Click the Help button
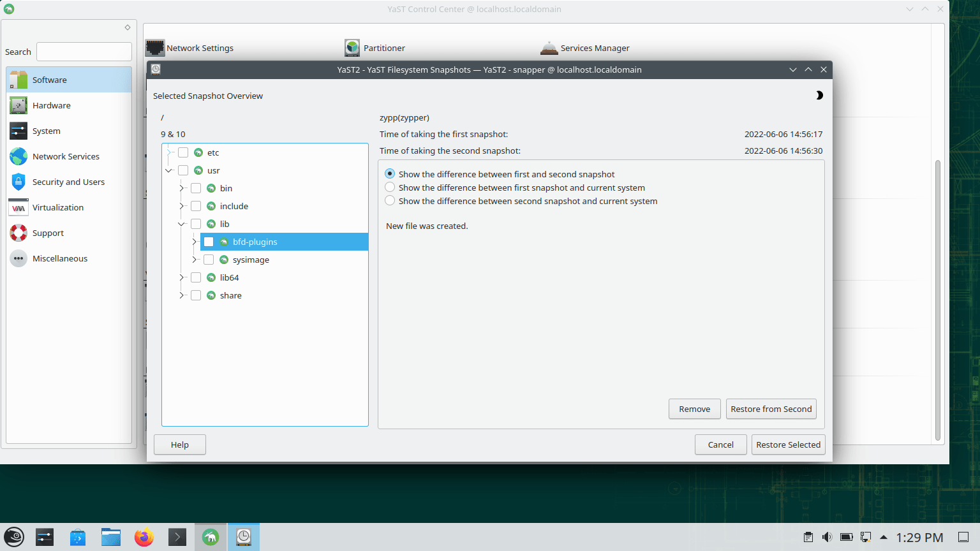Image resolution: width=980 pixels, height=551 pixels. pos(180,444)
